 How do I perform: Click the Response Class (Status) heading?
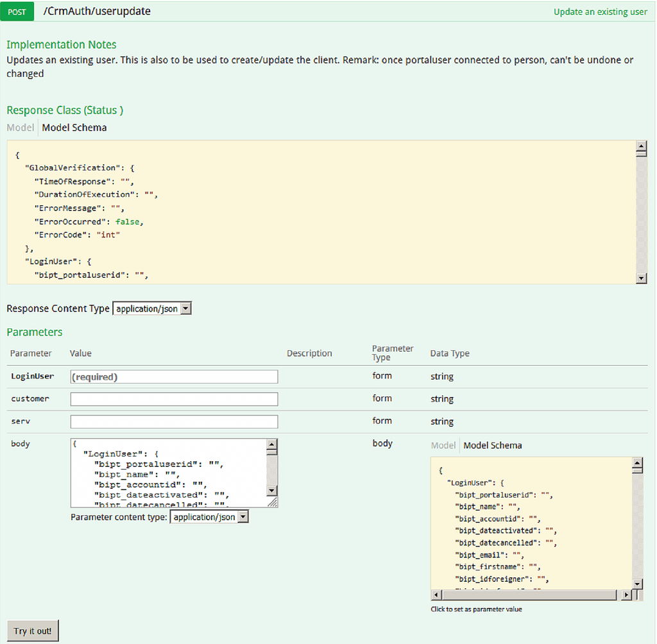click(65, 110)
